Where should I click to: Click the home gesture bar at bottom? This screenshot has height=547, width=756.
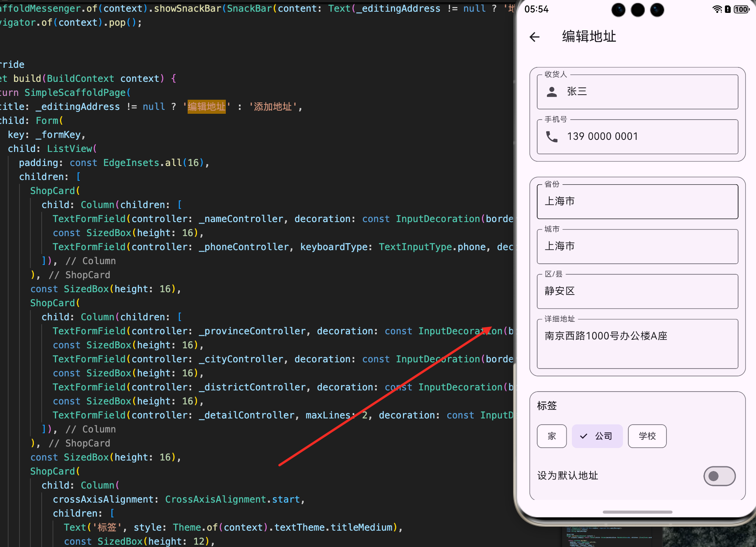[x=637, y=512]
